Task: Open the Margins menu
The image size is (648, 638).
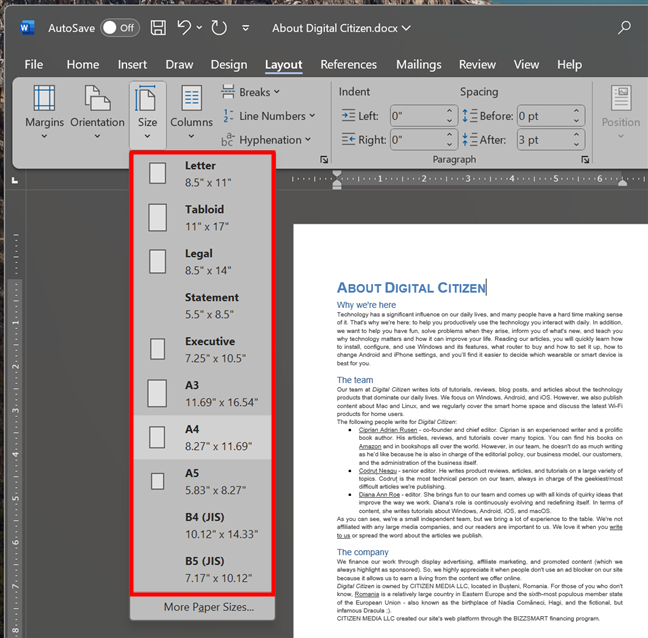Action: (x=44, y=112)
